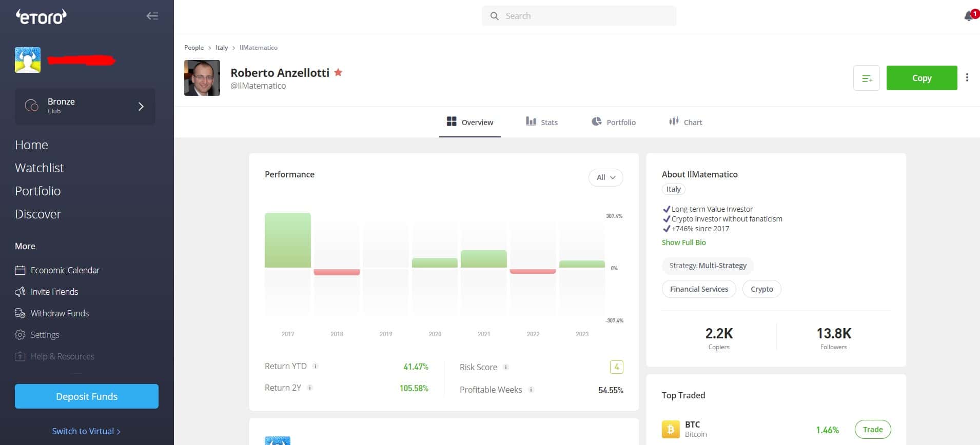The width and height of the screenshot is (980, 445).
Task: Open the performance period All dropdown
Action: point(605,177)
